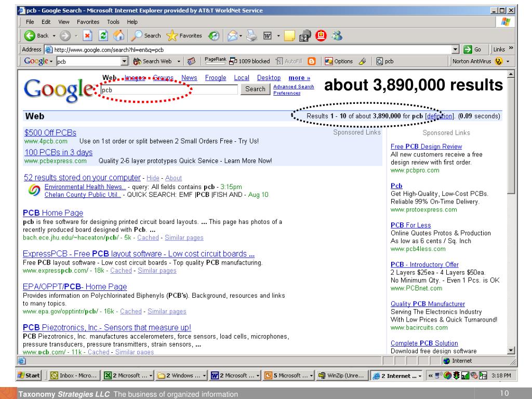Click the Google Search button

[x=255, y=89]
